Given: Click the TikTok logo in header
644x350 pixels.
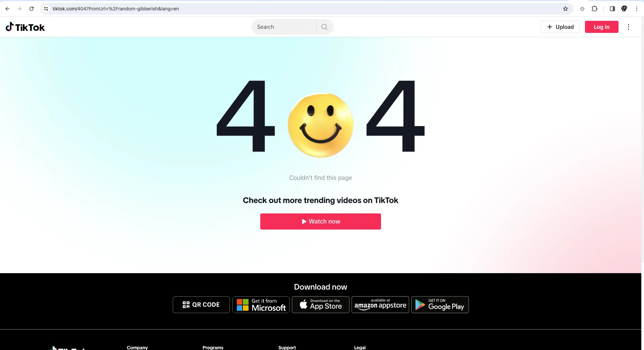Looking at the screenshot, I should (25, 27).
